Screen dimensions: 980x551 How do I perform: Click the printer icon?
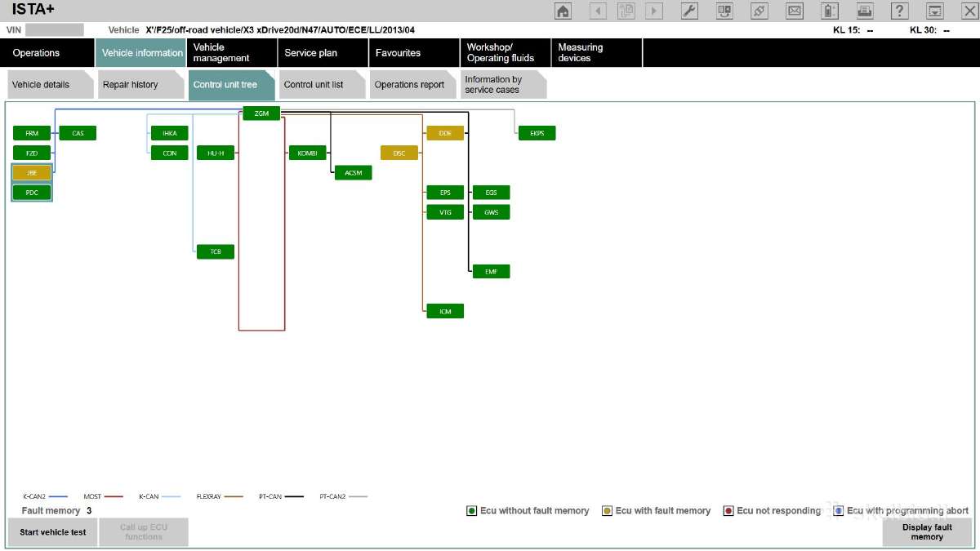tap(865, 11)
